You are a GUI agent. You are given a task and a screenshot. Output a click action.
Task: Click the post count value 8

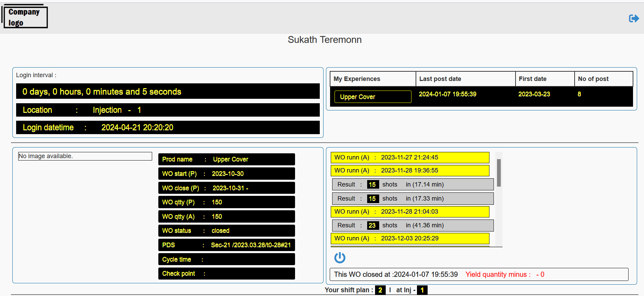click(579, 94)
